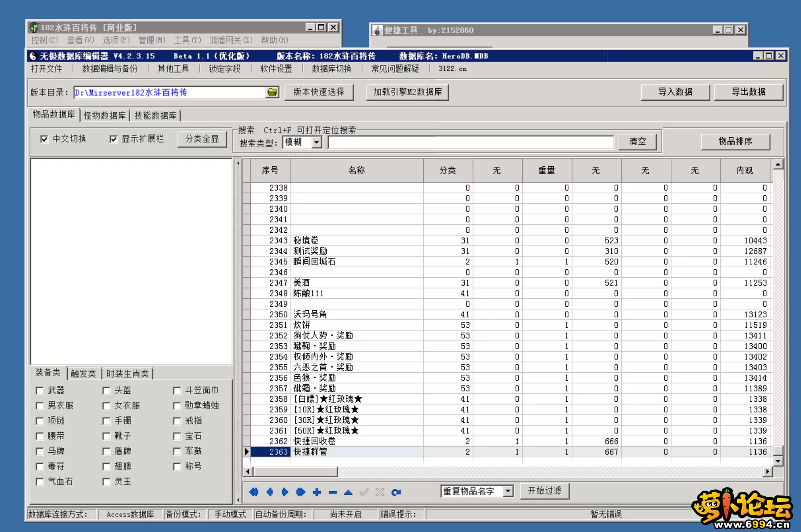Check the 项链 category box
This screenshot has height=532, width=801.
(40, 421)
